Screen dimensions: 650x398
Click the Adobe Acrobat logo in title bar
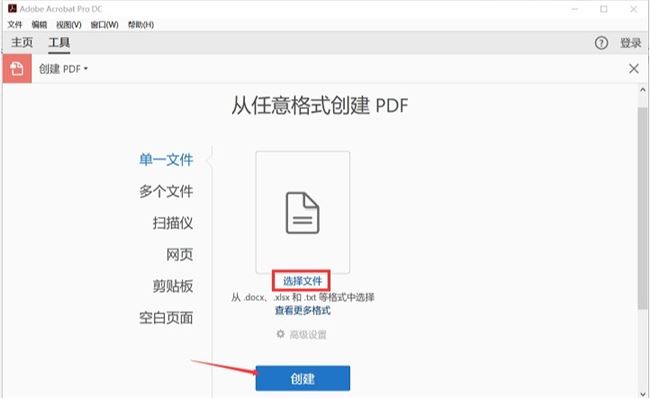click(x=12, y=8)
